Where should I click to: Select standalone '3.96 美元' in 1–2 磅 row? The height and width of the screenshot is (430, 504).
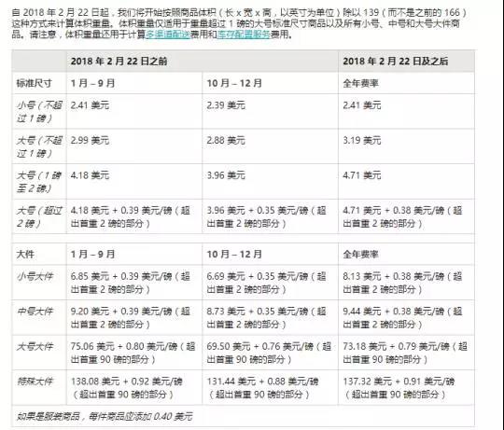[226, 175]
